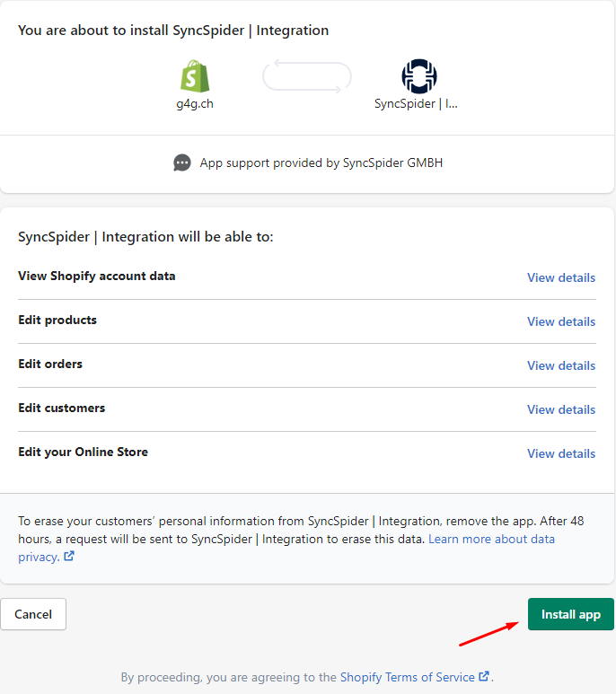Select the g4g.ch store name text

coord(195,103)
